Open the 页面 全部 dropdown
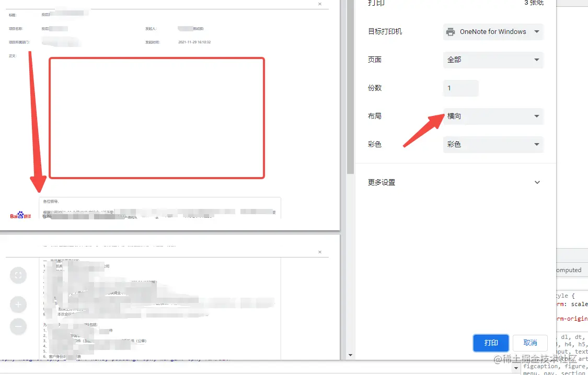The width and height of the screenshot is (588, 375). [493, 60]
